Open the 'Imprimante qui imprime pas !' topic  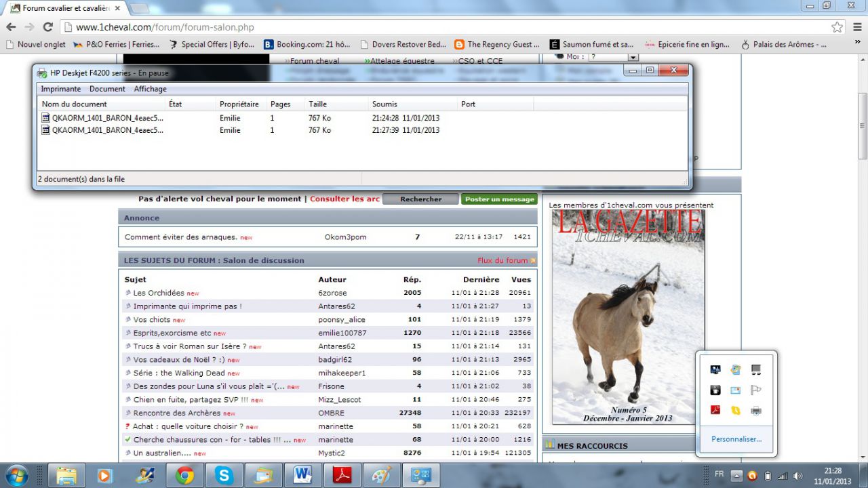click(187, 306)
